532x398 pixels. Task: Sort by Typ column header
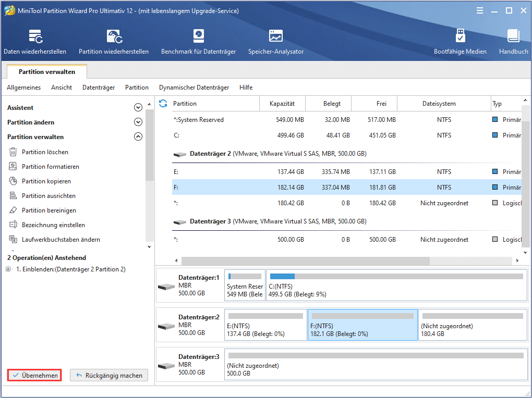pos(506,103)
